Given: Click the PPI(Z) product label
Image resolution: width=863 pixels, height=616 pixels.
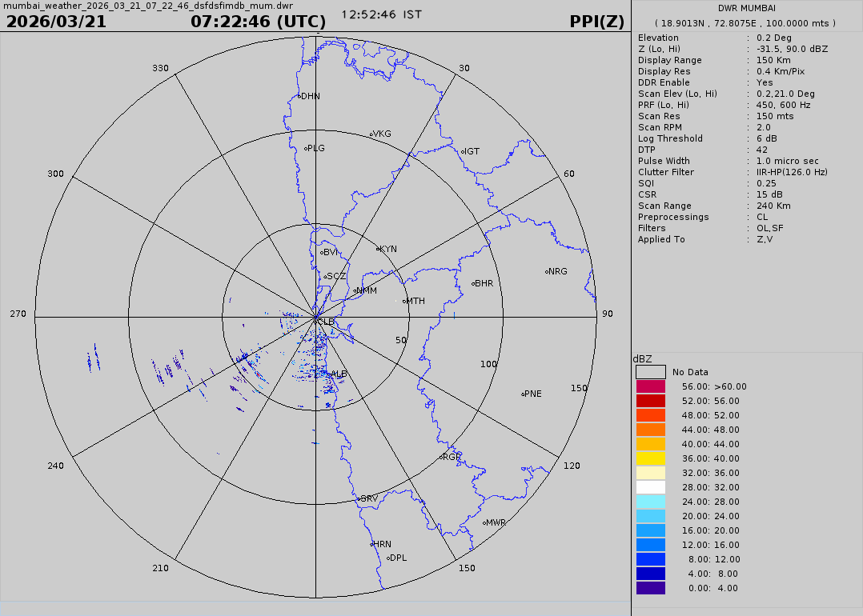Looking at the screenshot, I should coord(596,22).
